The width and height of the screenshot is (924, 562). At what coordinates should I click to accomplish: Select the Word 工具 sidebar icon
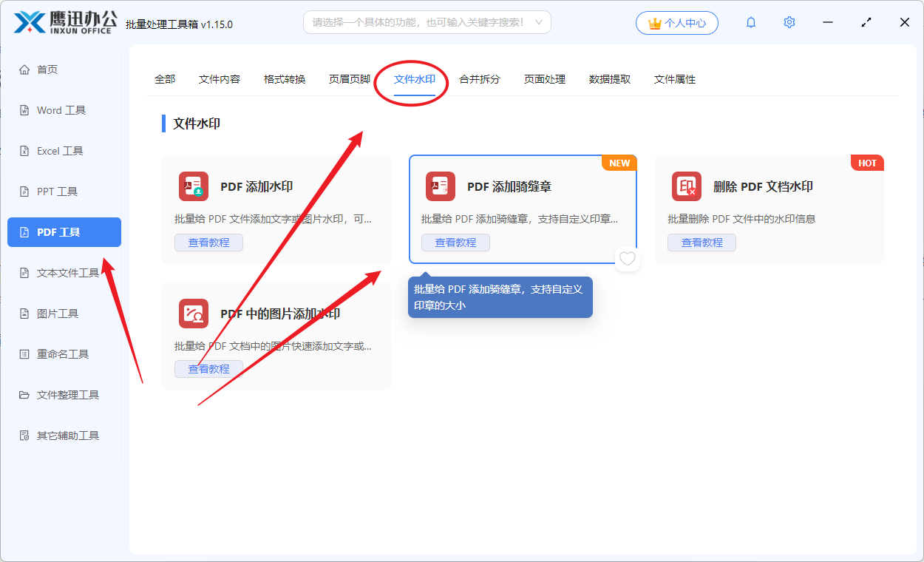(24, 109)
